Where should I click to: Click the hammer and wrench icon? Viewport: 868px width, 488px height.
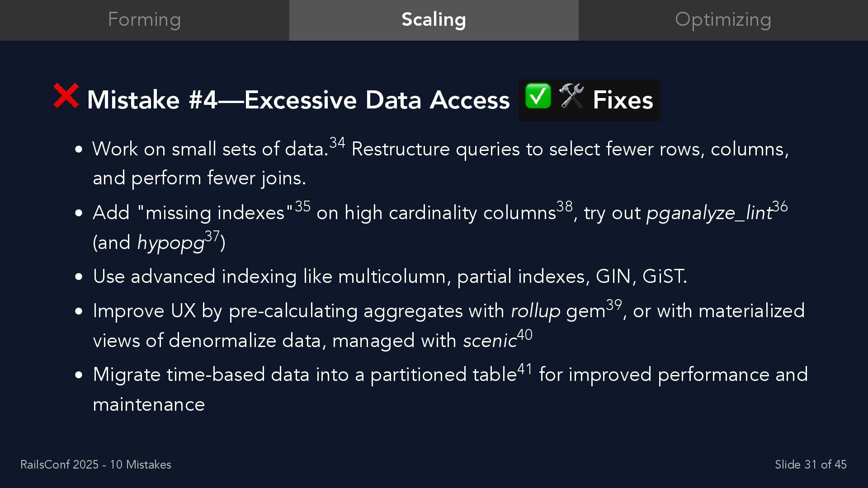(571, 96)
